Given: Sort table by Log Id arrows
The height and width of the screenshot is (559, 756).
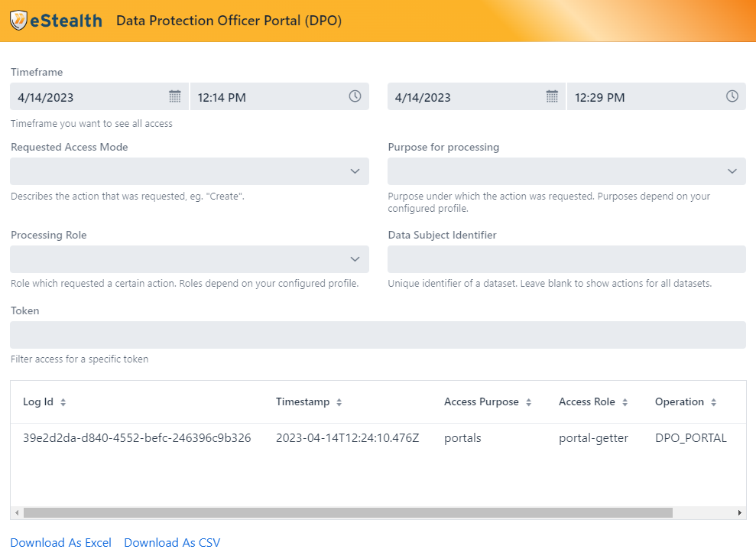Looking at the screenshot, I should 63,402.
